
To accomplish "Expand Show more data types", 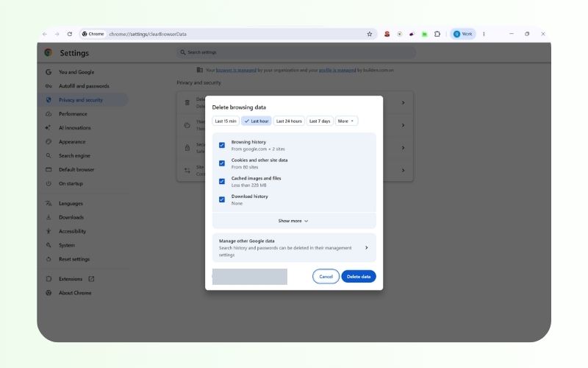I will click(x=293, y=221).
